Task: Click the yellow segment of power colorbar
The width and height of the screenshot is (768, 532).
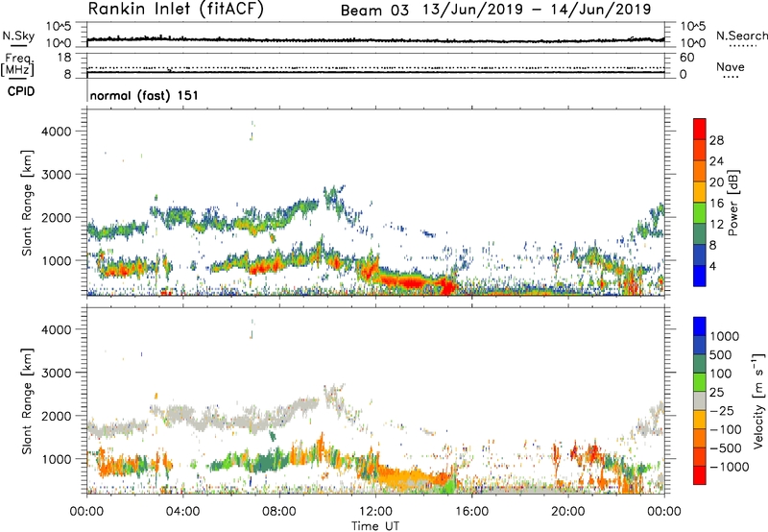Action: pyautogui.click(x=700, y=192)
